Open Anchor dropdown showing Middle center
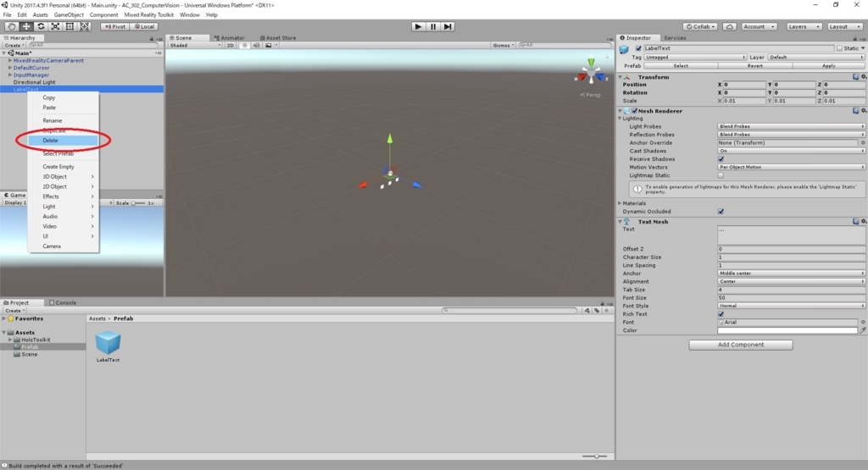 click(x=791, y=274)
